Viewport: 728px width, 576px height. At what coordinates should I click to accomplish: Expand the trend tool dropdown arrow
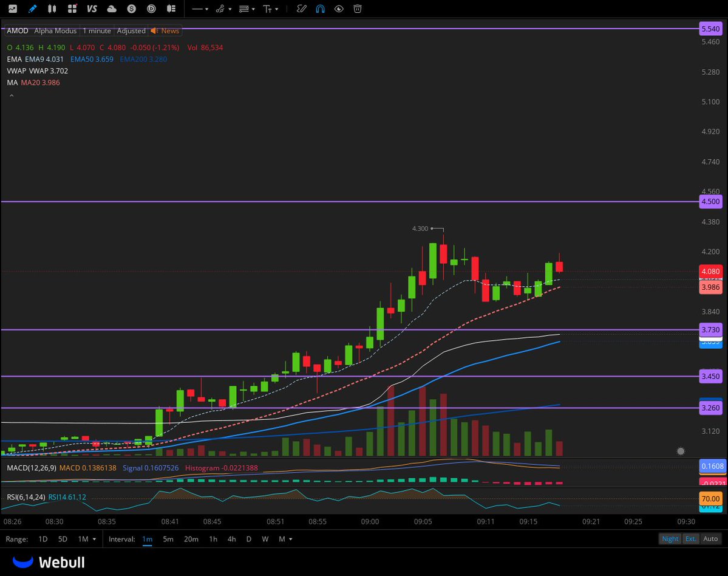coord(230,9)
